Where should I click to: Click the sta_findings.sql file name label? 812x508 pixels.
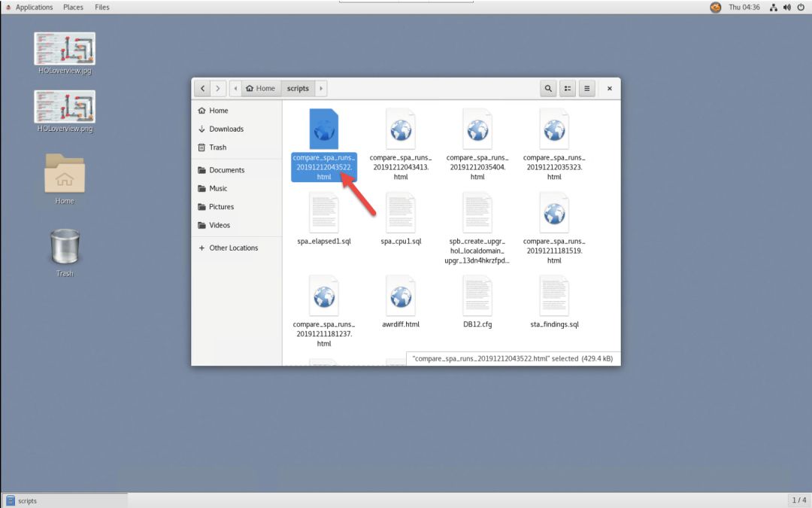[554, 324]
